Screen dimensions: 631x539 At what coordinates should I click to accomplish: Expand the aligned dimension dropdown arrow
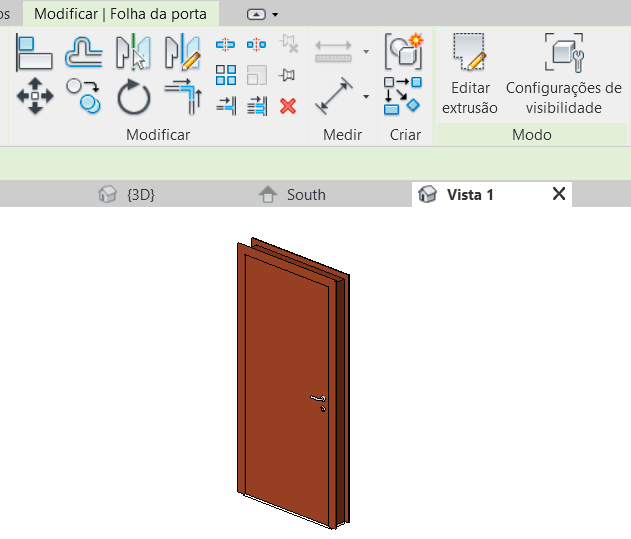[x=366, y=52]
